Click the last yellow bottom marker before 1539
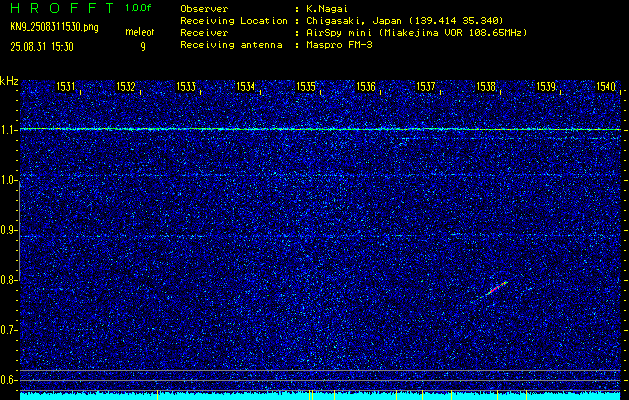The height and width of the screenshot is (400, 629). [526, 395]
